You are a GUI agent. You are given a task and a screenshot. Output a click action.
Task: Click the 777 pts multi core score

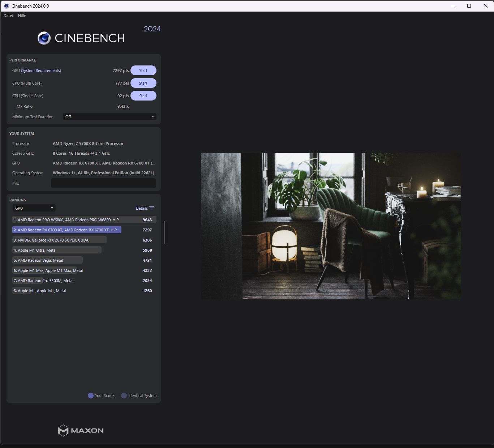(x=122, y=83)
